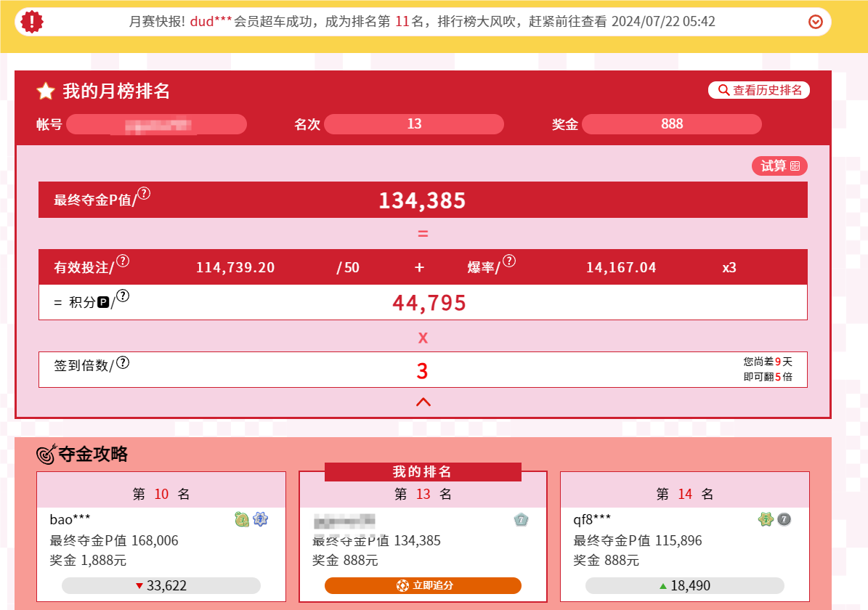Select the 我的排名 tab label

click(423, 472)
